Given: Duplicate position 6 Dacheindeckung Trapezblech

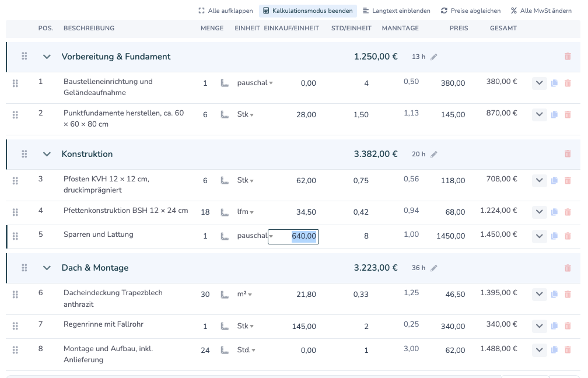Looking at the screenshot, I should [x=554, y=295].
